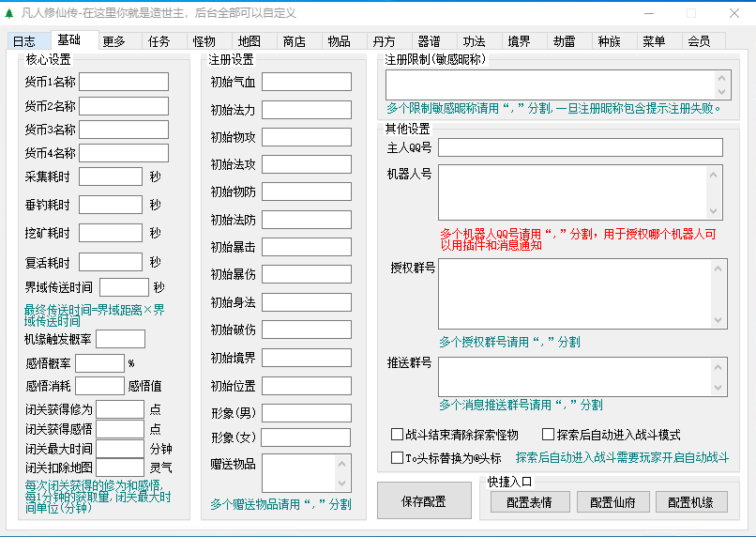Image resolution: width=756 pixels, height=537 pixels.
Task: Focus the 初始法力 input field
Action: tap(307, 110)
